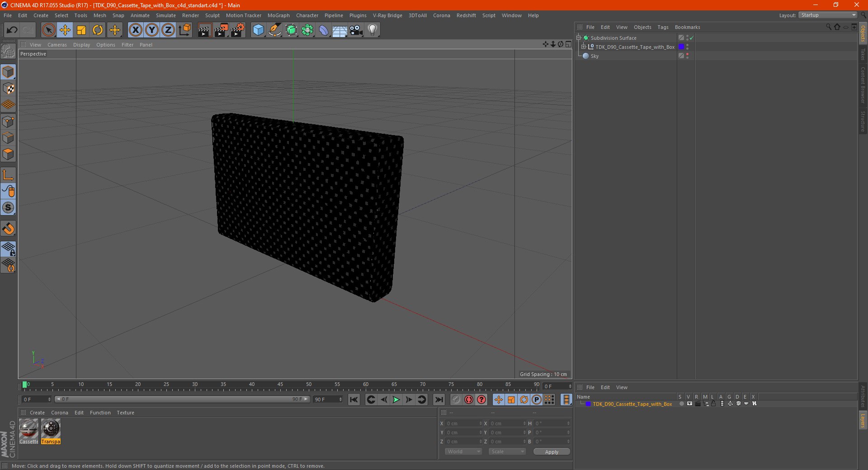Toggle Y axis lock

pos(152,30)
